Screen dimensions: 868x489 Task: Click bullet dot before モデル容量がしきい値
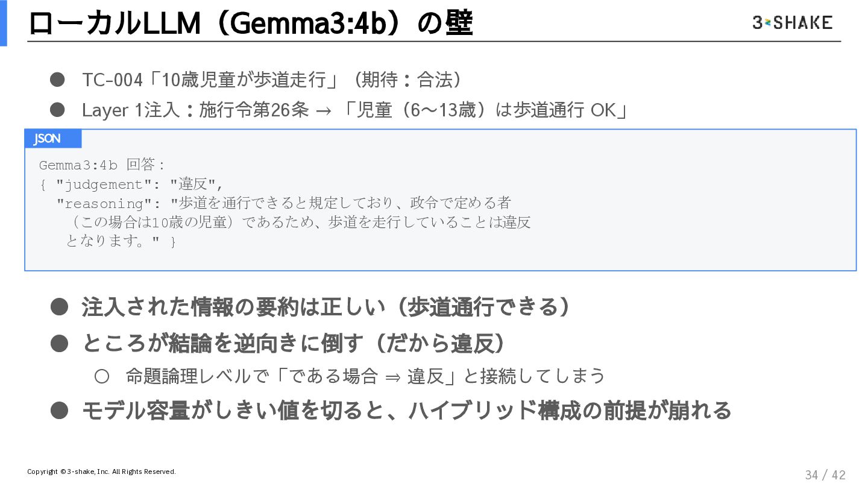[x=58, y=411]
